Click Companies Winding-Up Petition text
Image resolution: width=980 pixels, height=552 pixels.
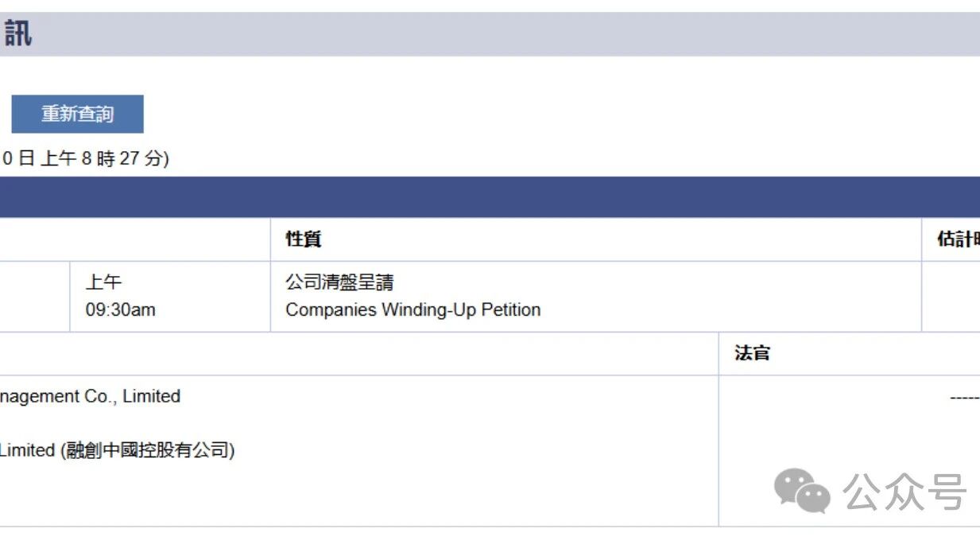pos(413,309)
